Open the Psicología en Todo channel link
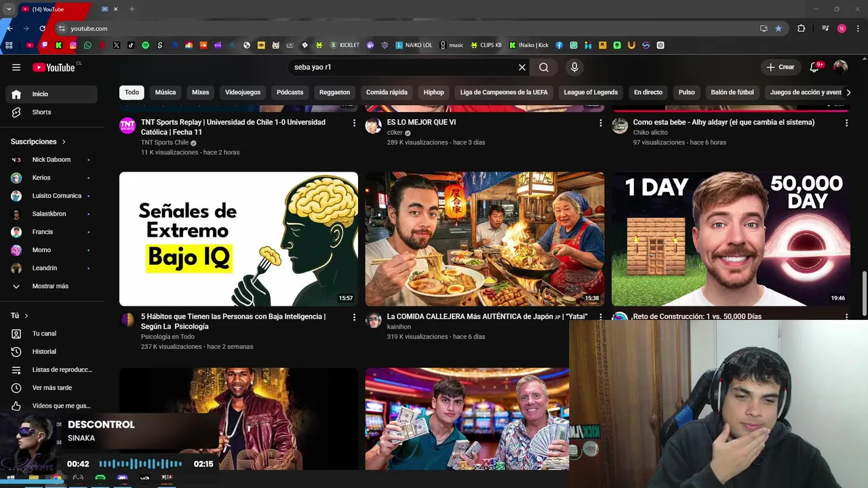The width and height of the screenshot is (868, 488). pyautogui.click(x=167, y=337)
